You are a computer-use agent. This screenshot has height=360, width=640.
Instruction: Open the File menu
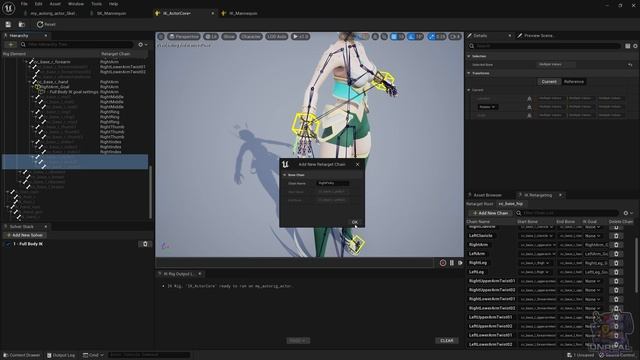pyautogui.click(x=24, y=4)
